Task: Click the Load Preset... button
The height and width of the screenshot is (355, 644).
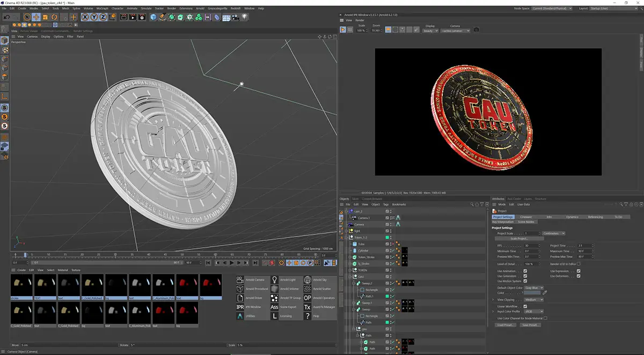Action: pos(506,325)
